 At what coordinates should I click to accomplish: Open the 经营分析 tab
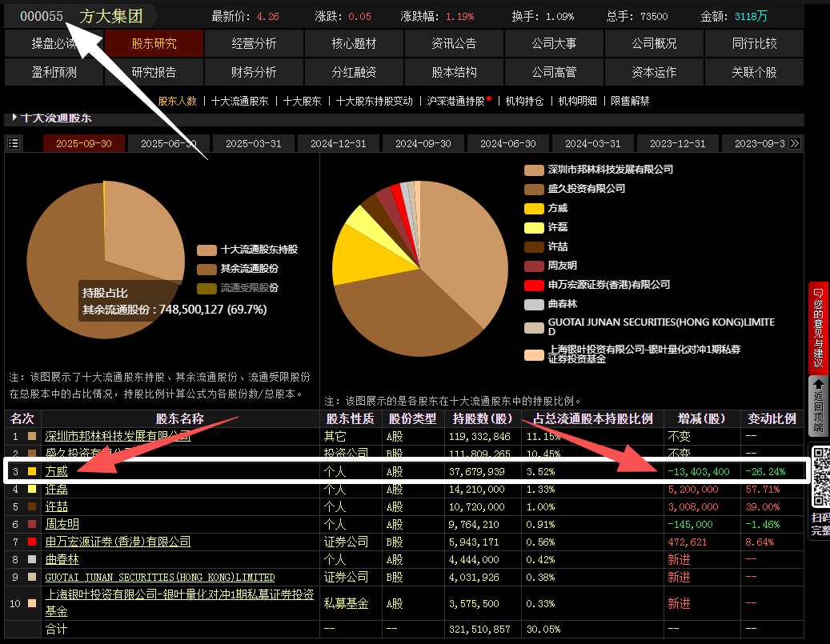254,43
